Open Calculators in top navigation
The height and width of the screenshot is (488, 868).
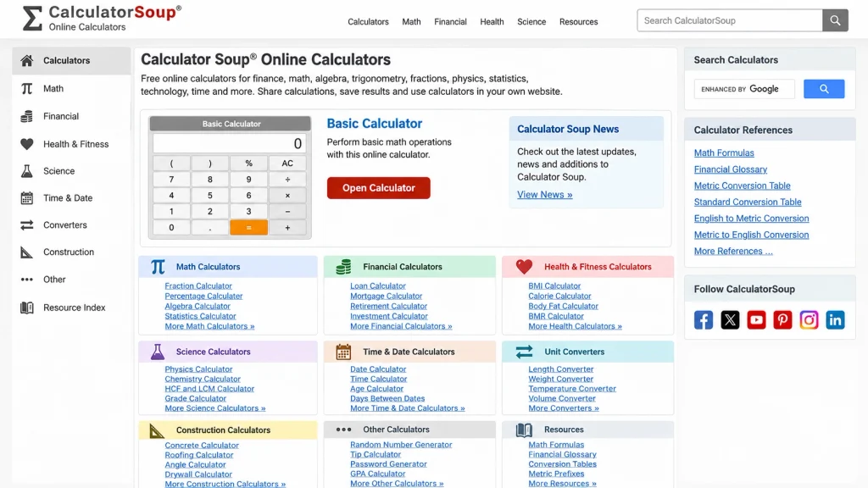coord(368,21)
